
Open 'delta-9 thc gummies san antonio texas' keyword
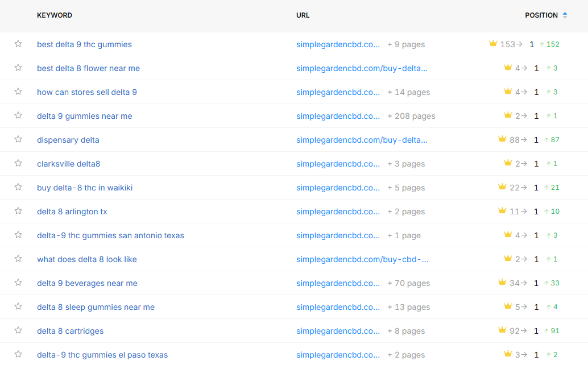[x=110, y=235]
